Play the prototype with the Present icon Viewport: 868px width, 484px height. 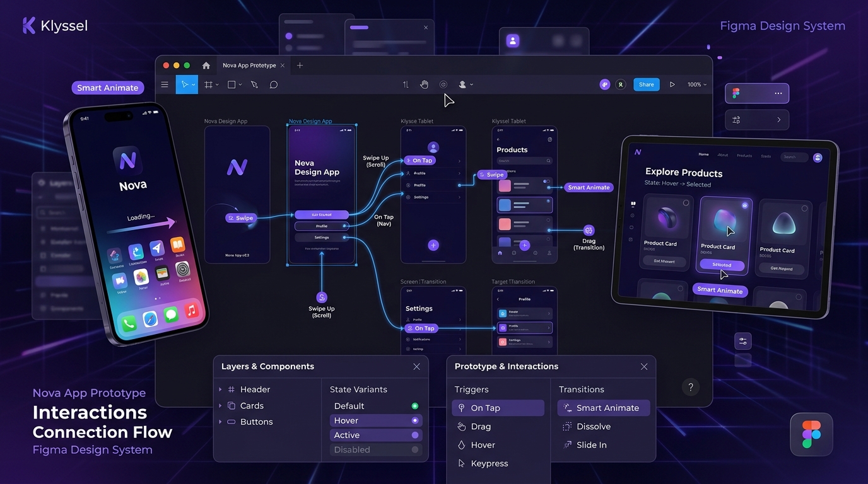pyautogui.click(x=672, y=84)
